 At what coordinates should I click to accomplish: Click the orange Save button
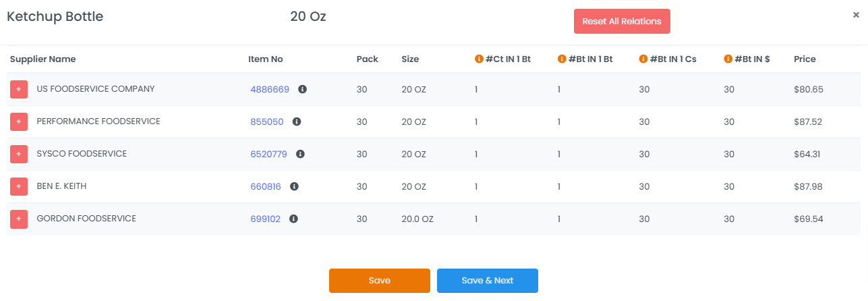tap(380, 281)
